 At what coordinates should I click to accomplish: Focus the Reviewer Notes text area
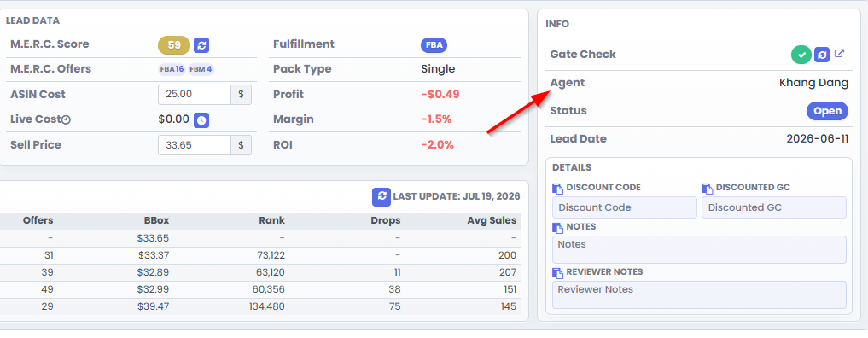(x=699, y=294)
